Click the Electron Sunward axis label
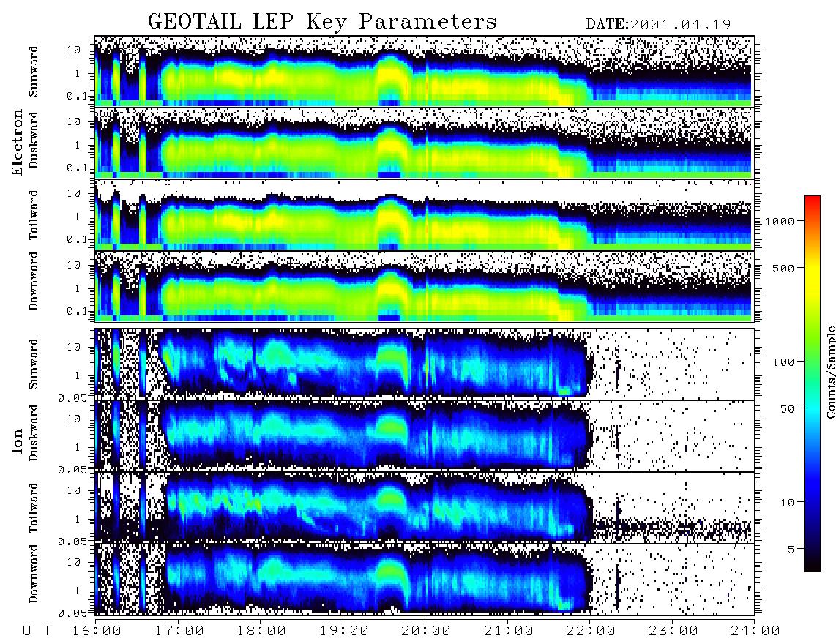This screenshot has height=644, width=836. (x=34, y=72)
